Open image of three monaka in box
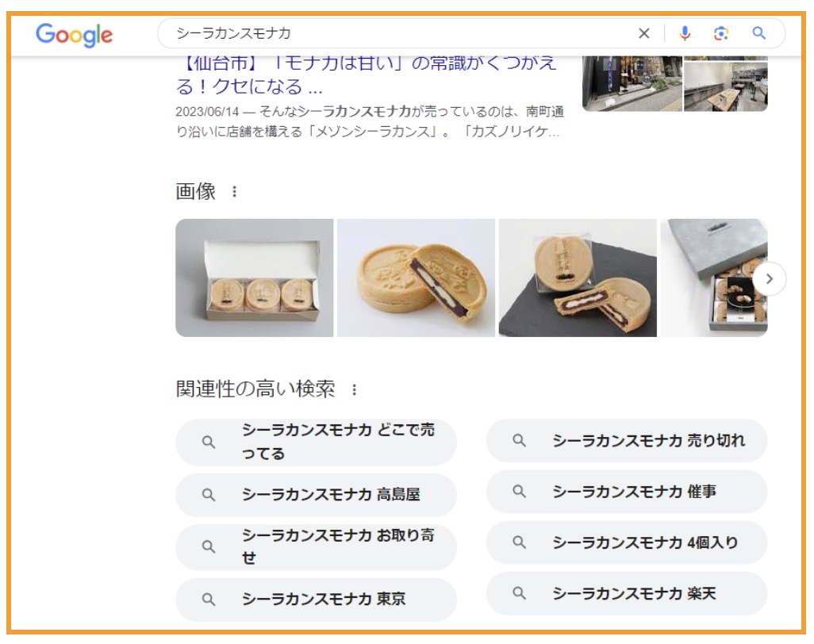The image size is (814, 644). click(255, 278)
